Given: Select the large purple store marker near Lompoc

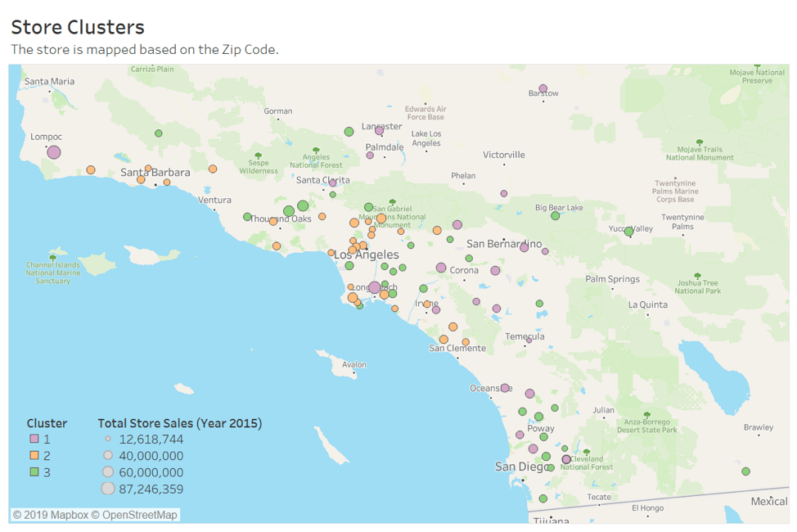Looking at the screenshot, I should click(x=54, y=152).
